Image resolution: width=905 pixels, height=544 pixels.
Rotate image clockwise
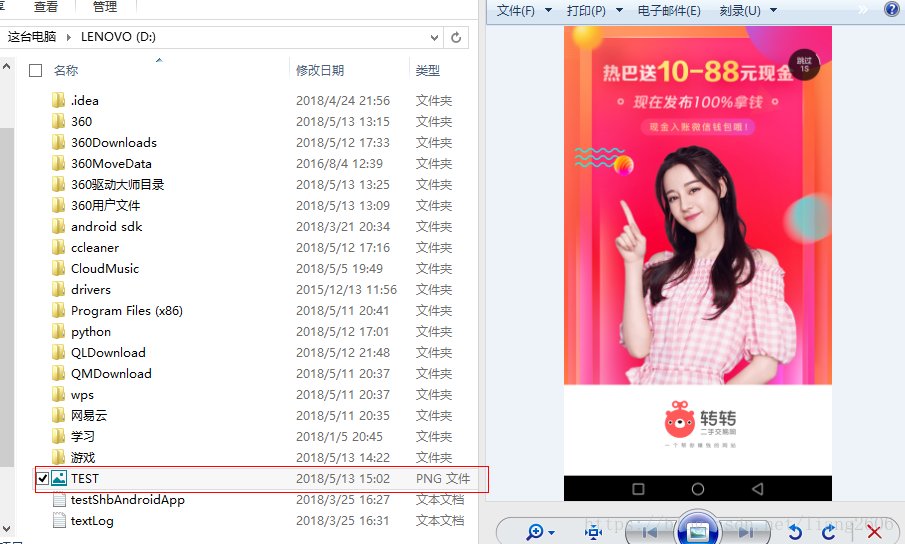tap(829, 532)
